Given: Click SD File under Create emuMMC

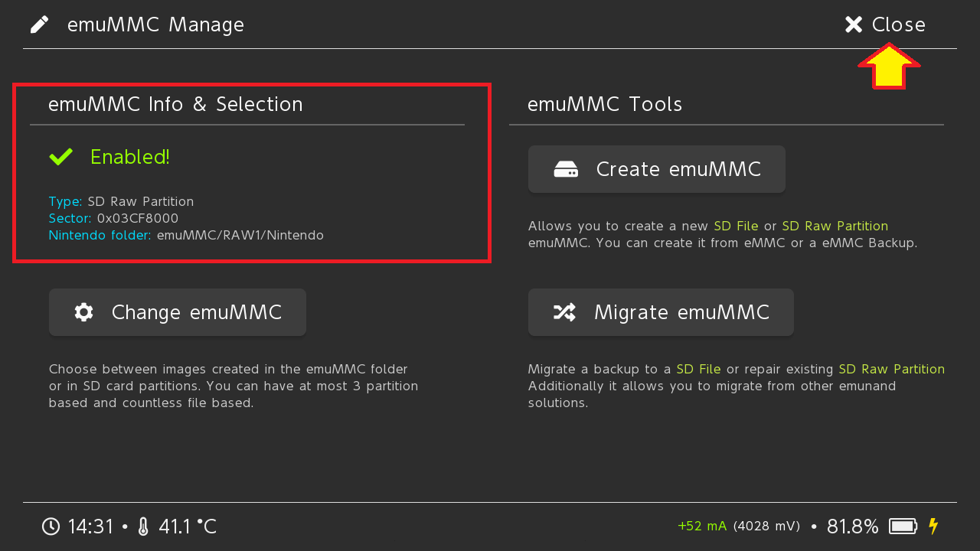Looking at the screenshot, I should pos(736,227).
